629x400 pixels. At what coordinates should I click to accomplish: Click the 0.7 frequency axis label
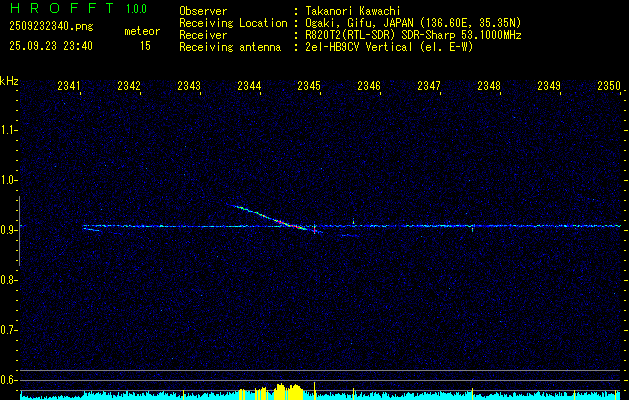[x=9, y=328]
